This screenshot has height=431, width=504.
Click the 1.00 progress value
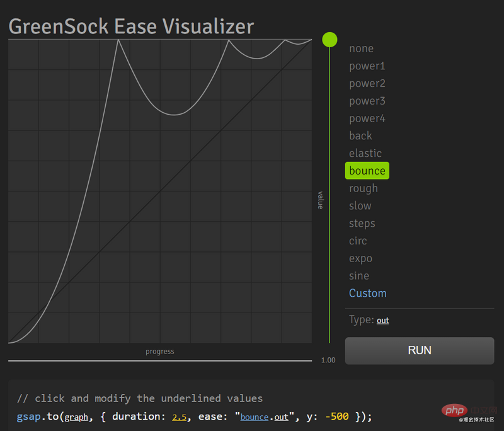tap(328, 360)
